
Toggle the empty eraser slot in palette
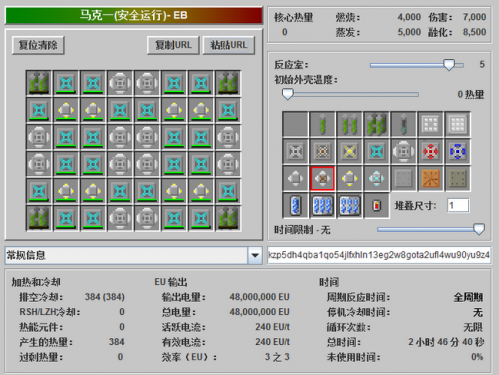295,124
